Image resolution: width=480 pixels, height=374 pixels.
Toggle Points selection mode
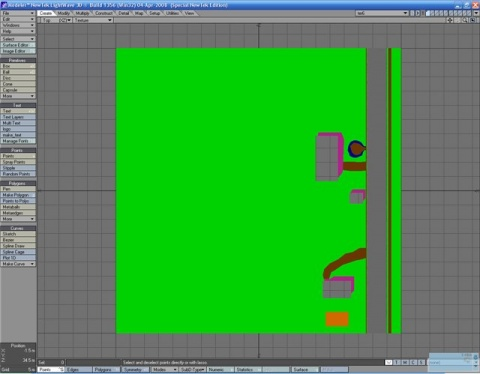click(x=51, y=370)
